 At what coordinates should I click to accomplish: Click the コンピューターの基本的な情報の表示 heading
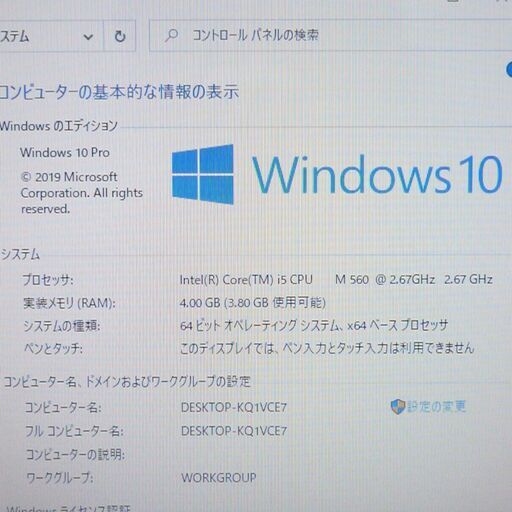pyautogui.click(x=119, y=92)
